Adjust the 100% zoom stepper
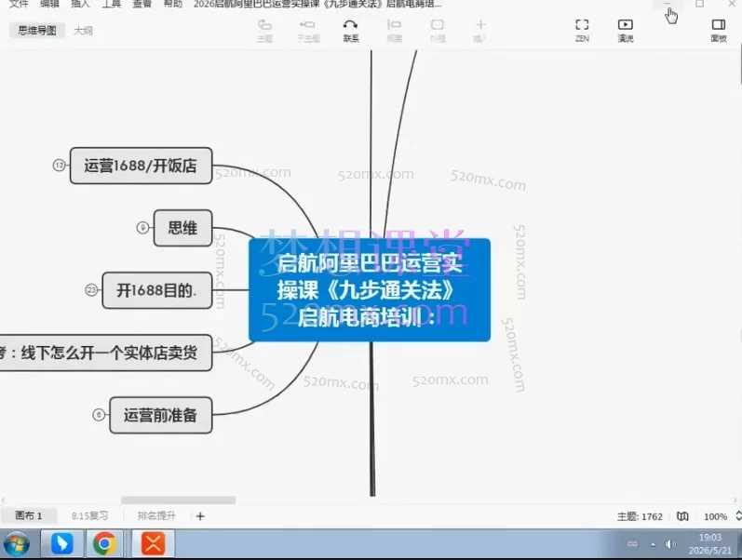 pos(737,516)
